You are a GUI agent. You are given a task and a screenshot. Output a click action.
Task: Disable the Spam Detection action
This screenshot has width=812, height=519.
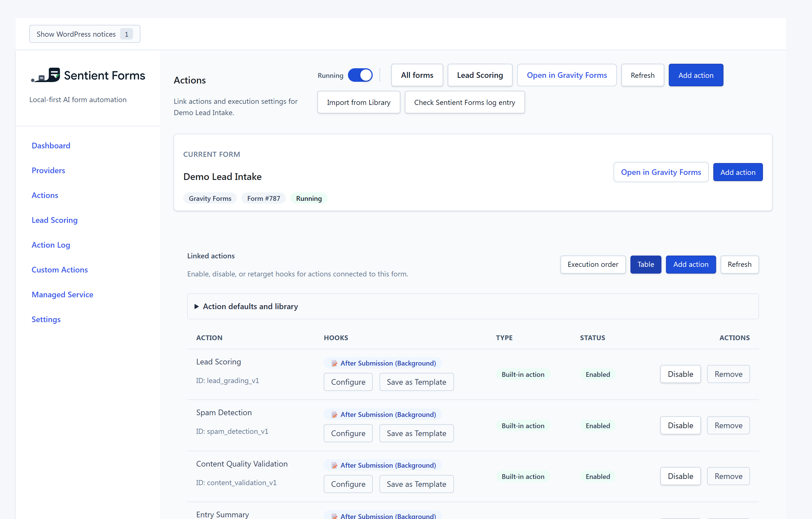(680, 425)
